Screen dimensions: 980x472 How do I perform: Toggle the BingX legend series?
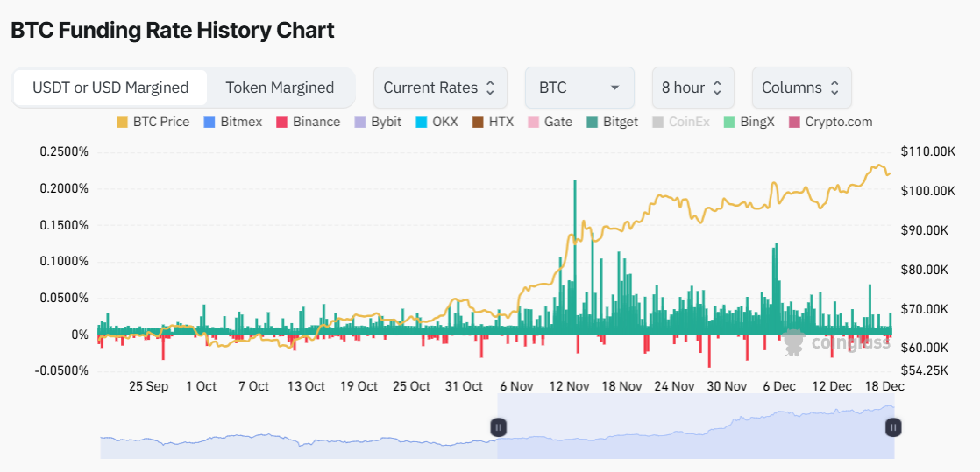(x=749, y=122)
